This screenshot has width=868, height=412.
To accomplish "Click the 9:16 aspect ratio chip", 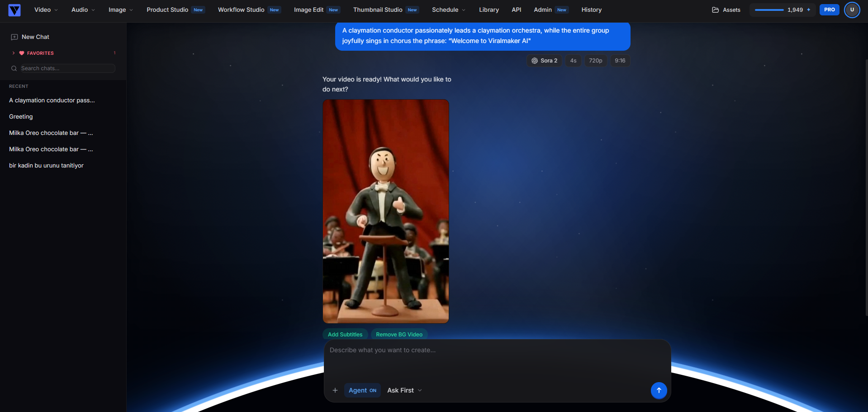I will pyautogui.click(x=620, y=61).
